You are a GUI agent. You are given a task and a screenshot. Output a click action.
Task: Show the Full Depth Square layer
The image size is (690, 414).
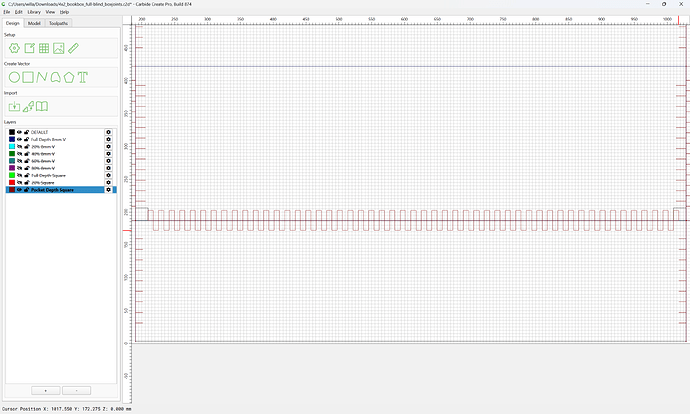[x=19, y=175]
